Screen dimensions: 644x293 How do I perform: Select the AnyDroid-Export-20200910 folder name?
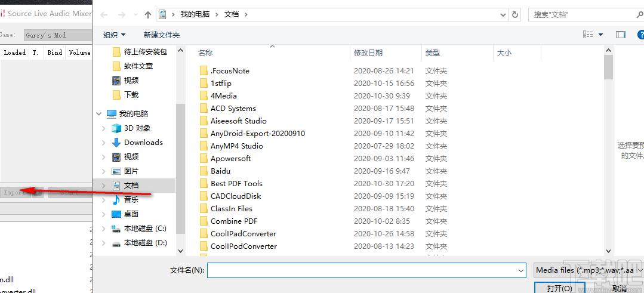click(258, 133)
